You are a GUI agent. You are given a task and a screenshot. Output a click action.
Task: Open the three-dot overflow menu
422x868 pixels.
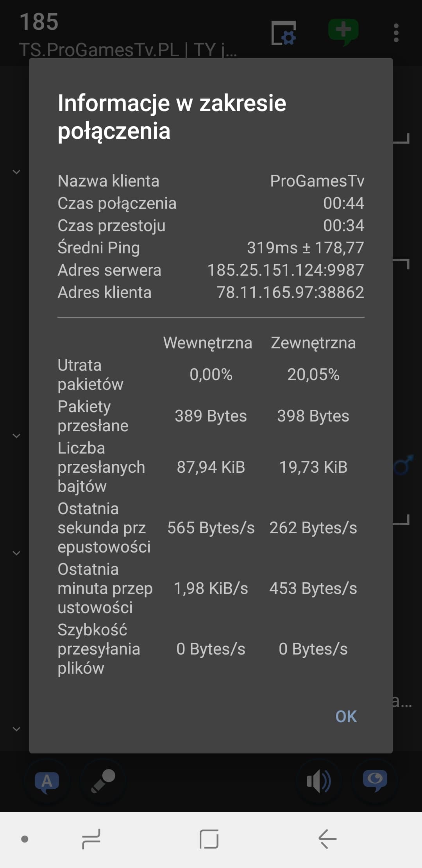click(396, 33)
